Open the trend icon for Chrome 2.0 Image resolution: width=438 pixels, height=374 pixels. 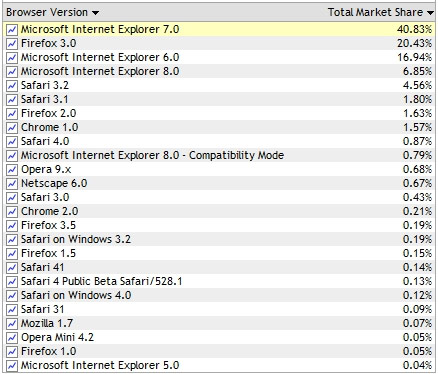click(x=12, y=212)
